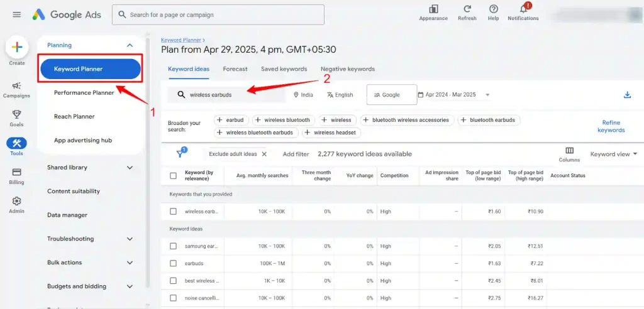Click the India location selector
The width and height of the screenshot is (644, 309).
coord(303,95)
